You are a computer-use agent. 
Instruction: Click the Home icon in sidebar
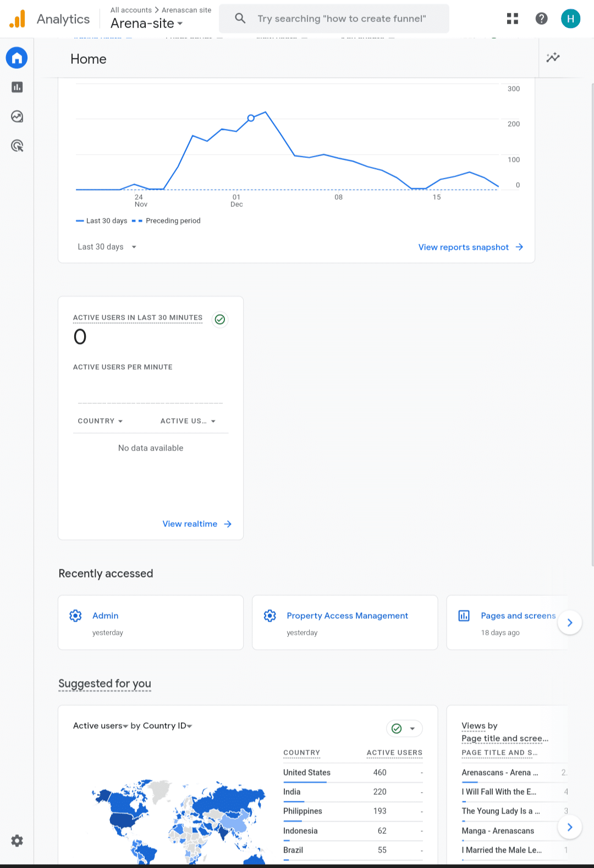pos(16,58)
